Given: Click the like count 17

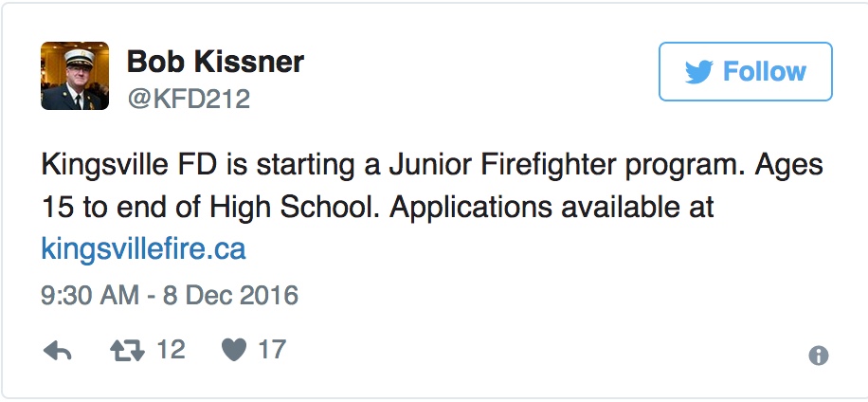Looking at the screenshot, I should (x=271, y=351).
